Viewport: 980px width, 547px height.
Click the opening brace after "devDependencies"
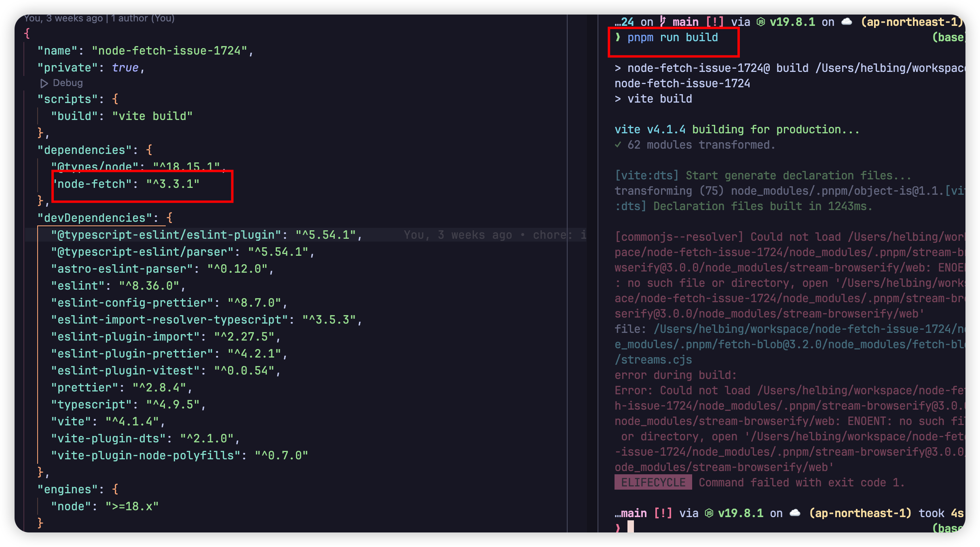coord(169,218)
